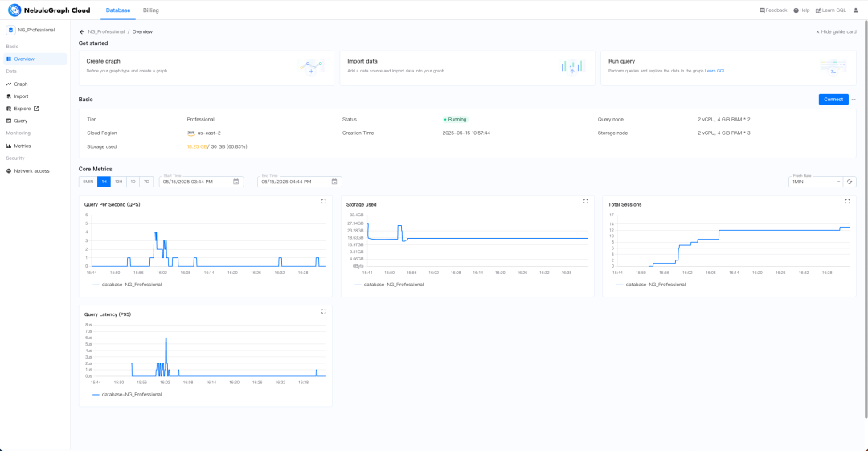Click the Running status badge
Screen dimensions: 868x451
click(455, 120)
